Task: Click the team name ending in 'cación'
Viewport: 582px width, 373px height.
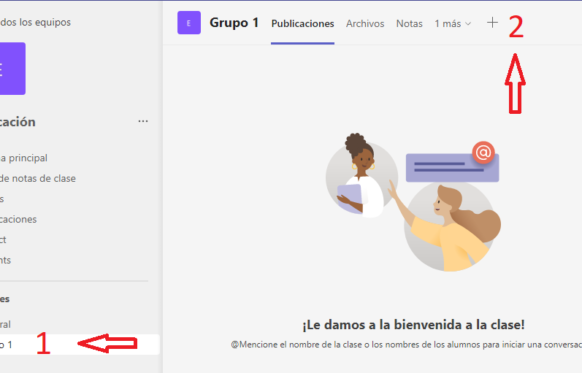Action: (x=17, y=122)
